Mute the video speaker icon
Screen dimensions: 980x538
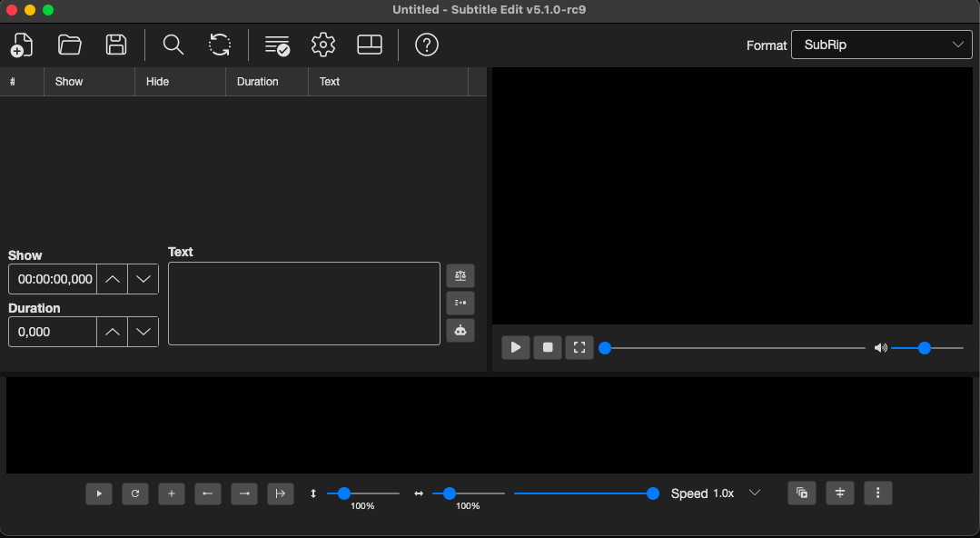click(x=881, y=348)
